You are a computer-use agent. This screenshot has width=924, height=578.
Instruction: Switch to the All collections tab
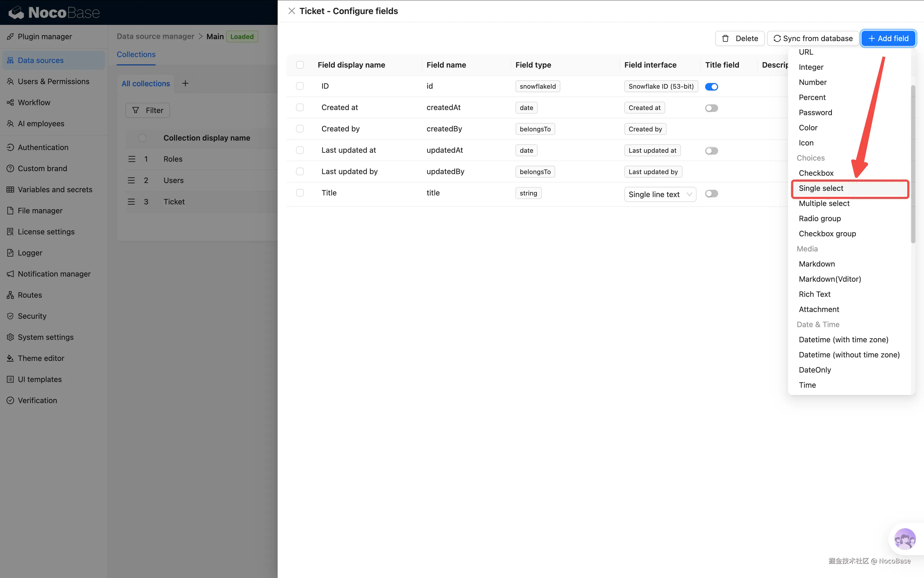[x=146, y=84]
